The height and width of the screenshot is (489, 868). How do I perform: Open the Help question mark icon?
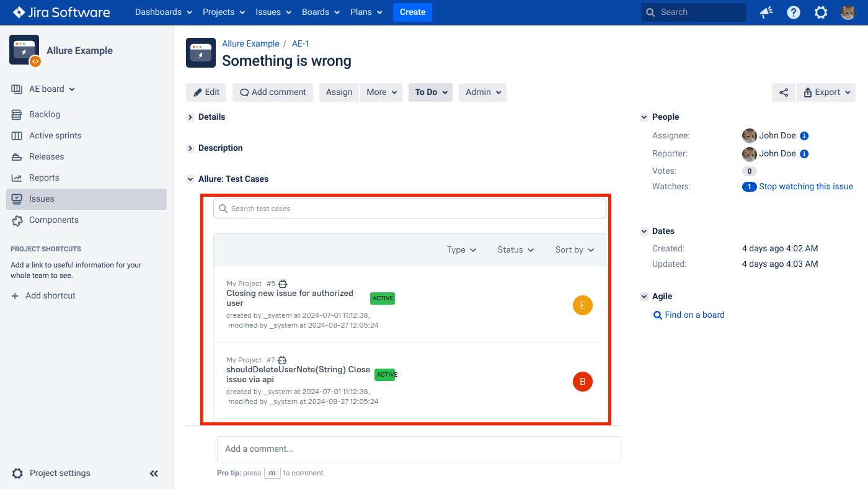[794, 12]
